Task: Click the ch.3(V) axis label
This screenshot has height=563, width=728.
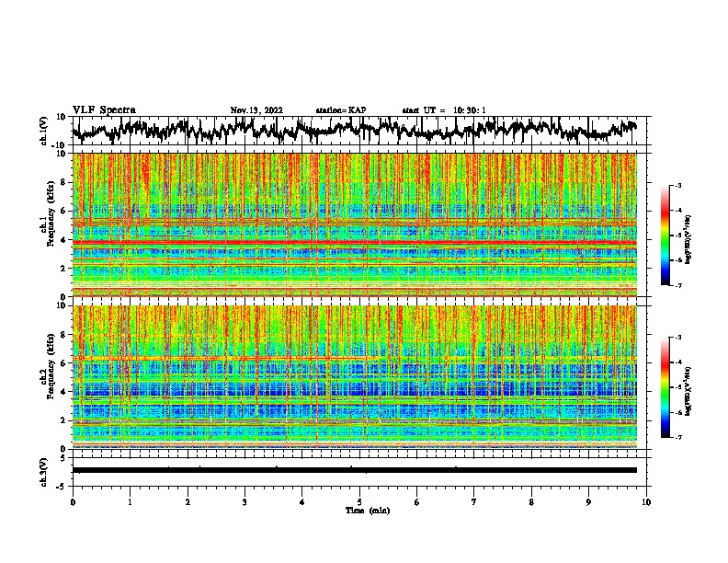Action: coord(44,472)
